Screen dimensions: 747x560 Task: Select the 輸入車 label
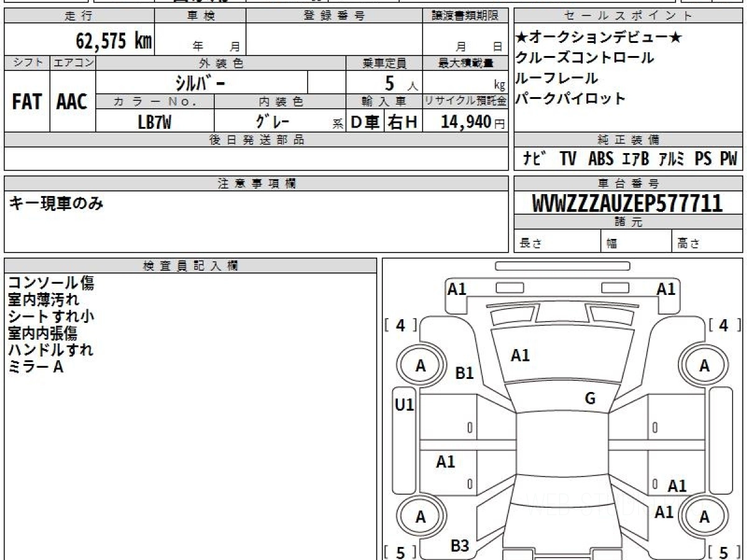click(x=384, y=101)
